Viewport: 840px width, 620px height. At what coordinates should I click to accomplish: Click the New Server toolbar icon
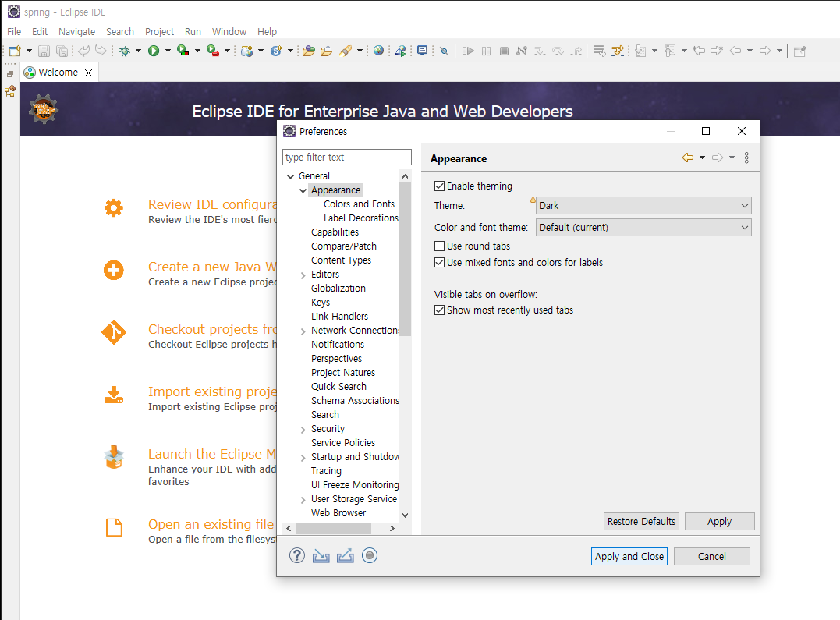246,51
